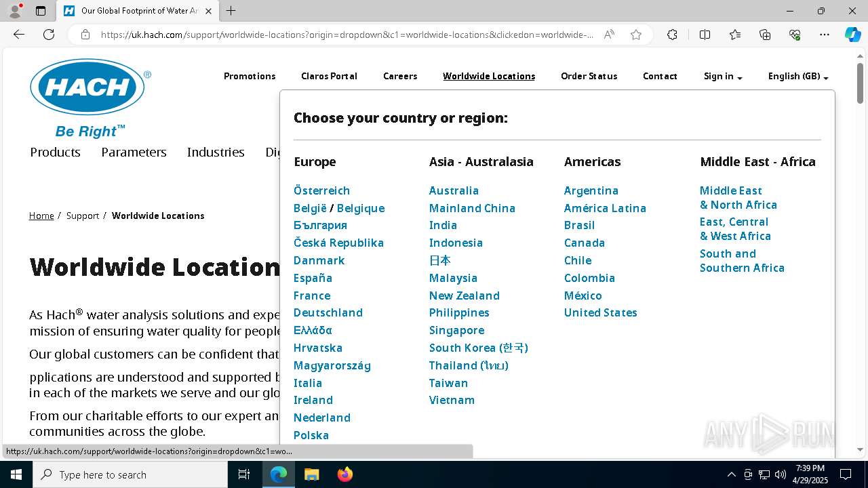Choose France from the Europe list
The width and height of the screenshot is (868, 488).
coord(312,296)
